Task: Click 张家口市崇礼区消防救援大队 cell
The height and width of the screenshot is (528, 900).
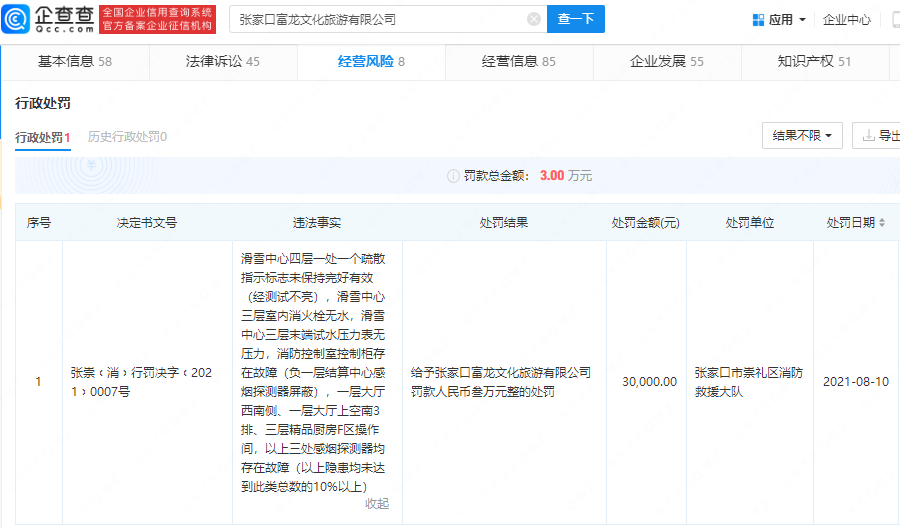Action: pos(749,382)
